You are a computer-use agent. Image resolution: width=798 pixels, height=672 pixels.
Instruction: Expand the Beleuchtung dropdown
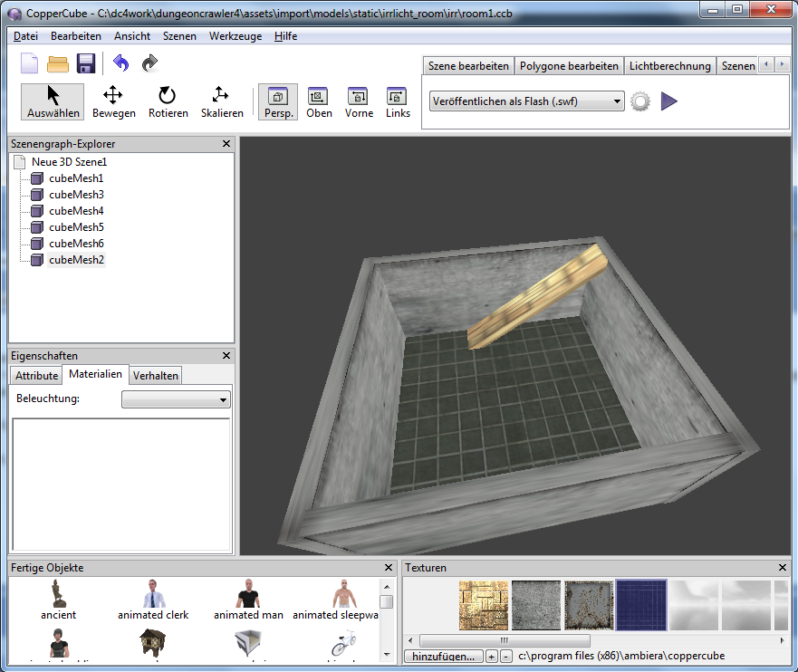176,399
